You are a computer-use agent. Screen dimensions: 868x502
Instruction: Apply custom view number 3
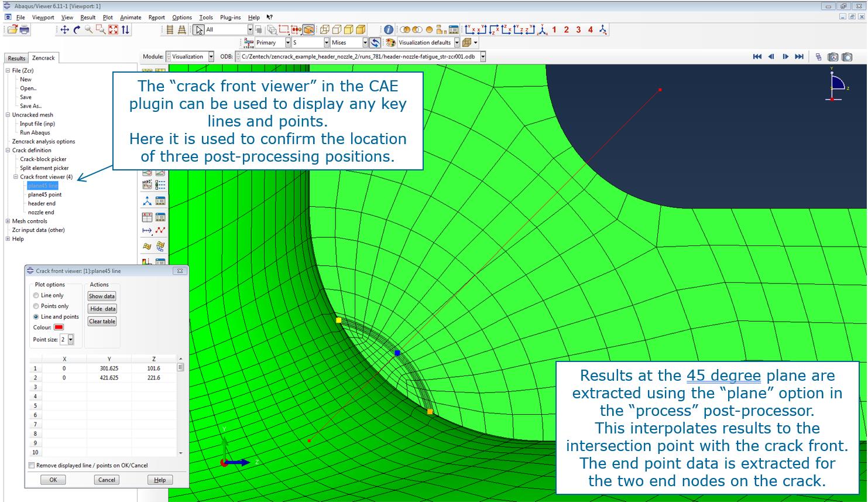[578, 29]
